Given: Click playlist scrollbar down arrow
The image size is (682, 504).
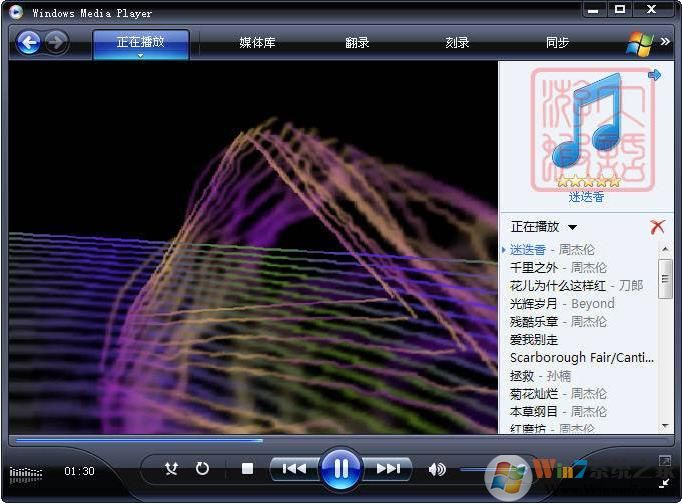Looking at the screenshot, I should point(665,426).
